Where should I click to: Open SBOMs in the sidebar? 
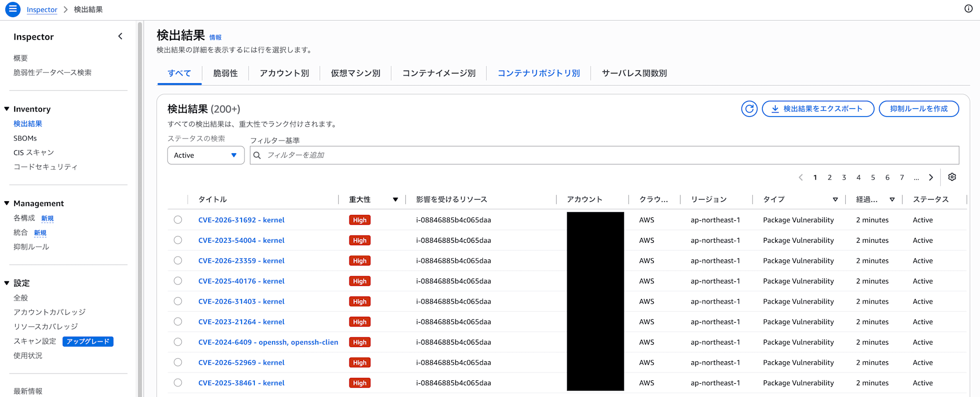25,139
